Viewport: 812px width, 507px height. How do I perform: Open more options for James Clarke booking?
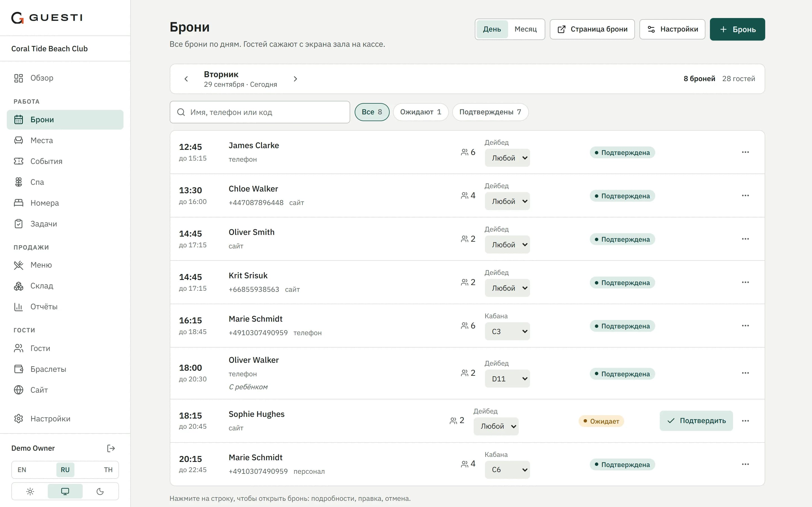tap(745, 152)
